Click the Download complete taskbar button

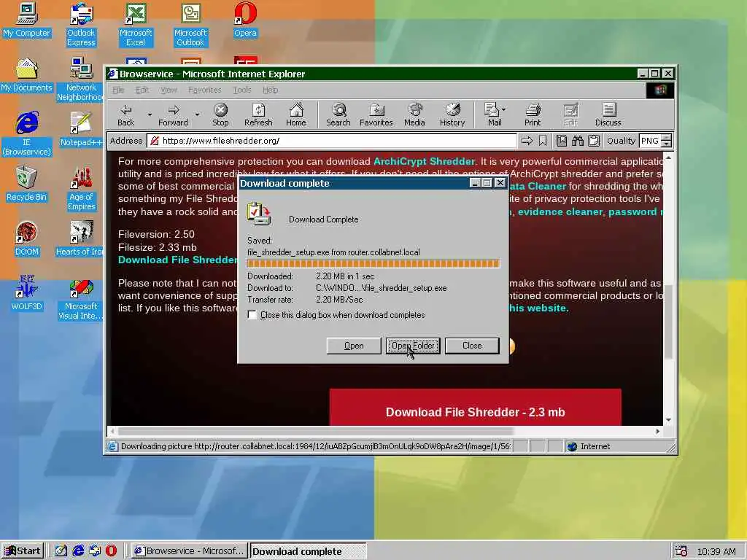309,551
